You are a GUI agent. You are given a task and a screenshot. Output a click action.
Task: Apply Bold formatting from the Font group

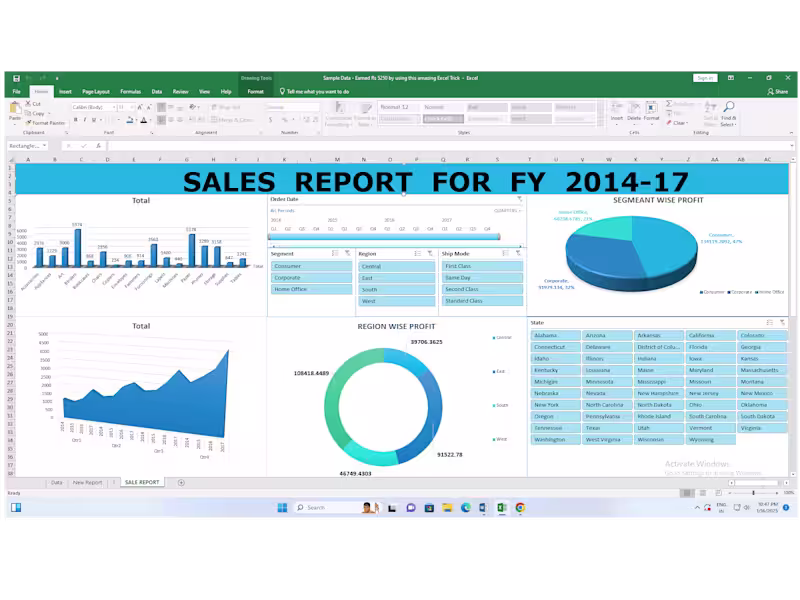point(76,120)
